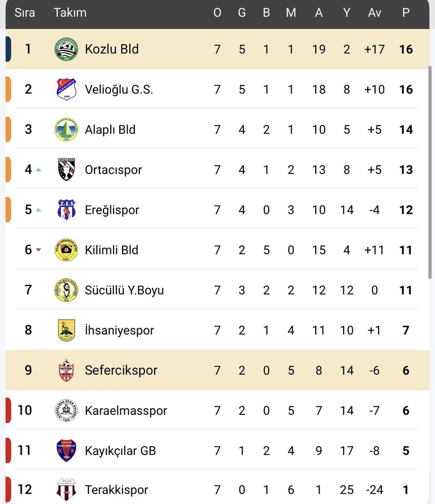Click the Sücüllü Y.Boyu team logo
Image resolution: width=435 pixels, height=504 pixels.
[66, 290]
